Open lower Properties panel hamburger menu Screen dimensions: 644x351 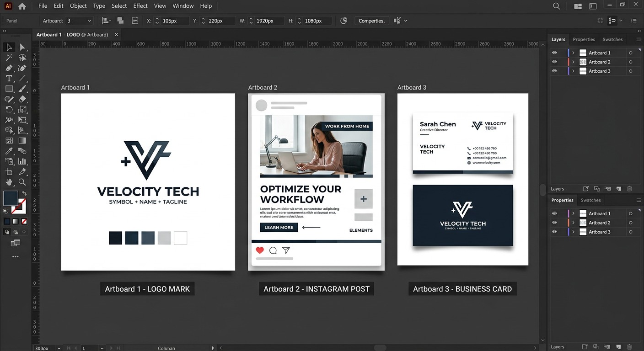(x=639, y=200)
